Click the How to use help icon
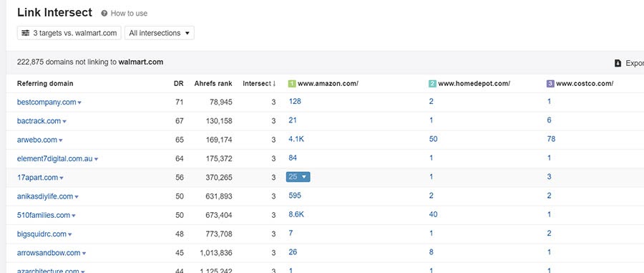 click(x=104, y=13)
